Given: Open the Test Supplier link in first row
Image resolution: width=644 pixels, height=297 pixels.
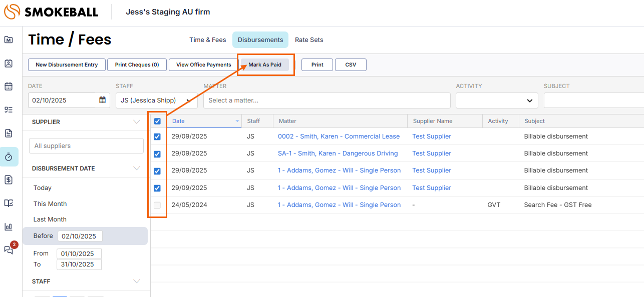Looking at the screenshot, I should pos(431,136).
